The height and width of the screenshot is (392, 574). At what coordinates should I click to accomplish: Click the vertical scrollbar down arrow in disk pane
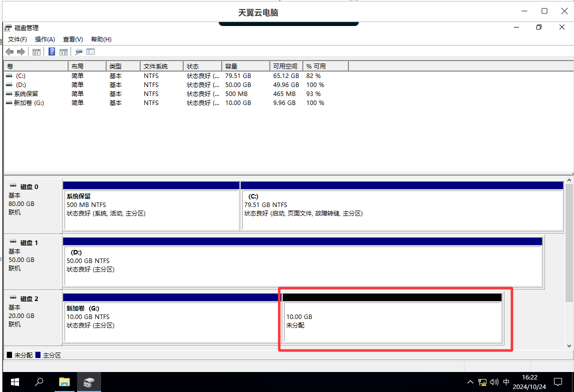pyautogui.click(x=569, y=345)
